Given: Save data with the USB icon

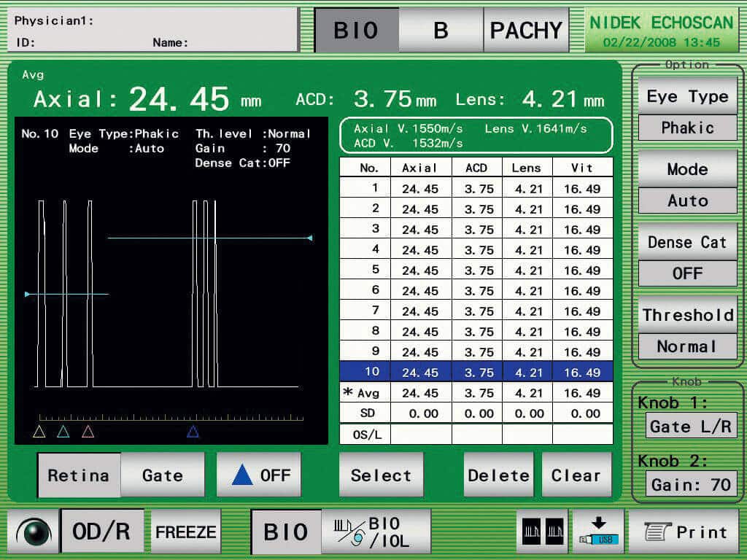Looking at the screenshot, I should tap(598, 532).
